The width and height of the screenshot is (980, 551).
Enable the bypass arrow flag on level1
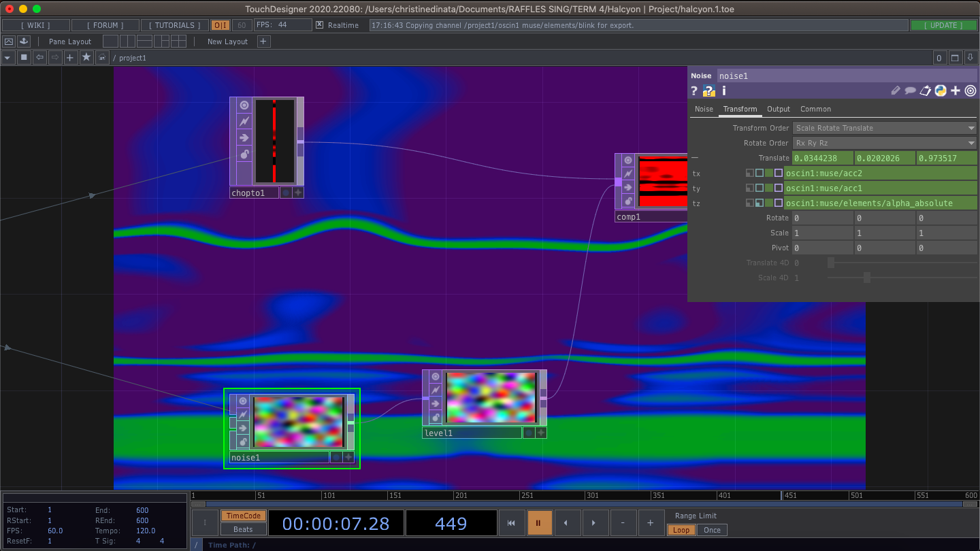click(436, 403)
